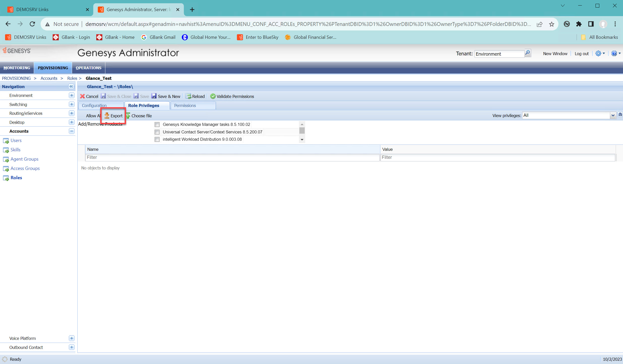Open the PROVISIONING main tab
The width and height of the screenshot is (623, 364).
pyautogui.click(x=53, y=68)
